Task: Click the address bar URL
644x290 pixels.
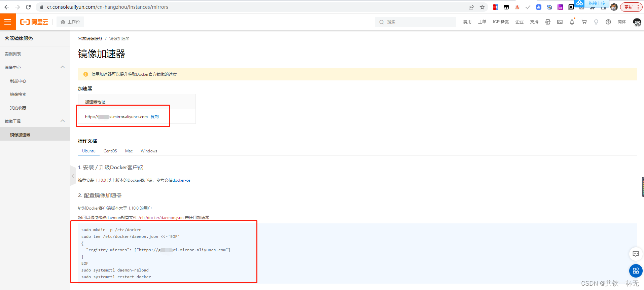Action: (x=108, y=7)
